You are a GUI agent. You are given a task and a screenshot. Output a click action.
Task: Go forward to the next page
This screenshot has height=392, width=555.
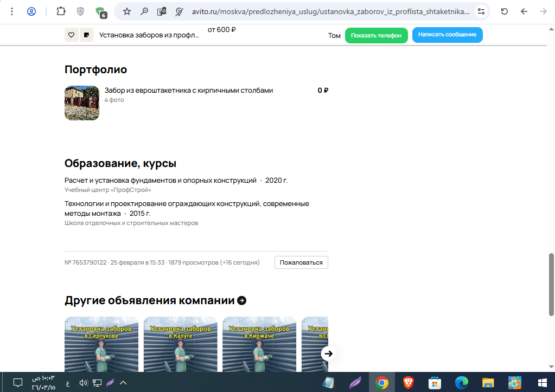[x=543, y=12]
